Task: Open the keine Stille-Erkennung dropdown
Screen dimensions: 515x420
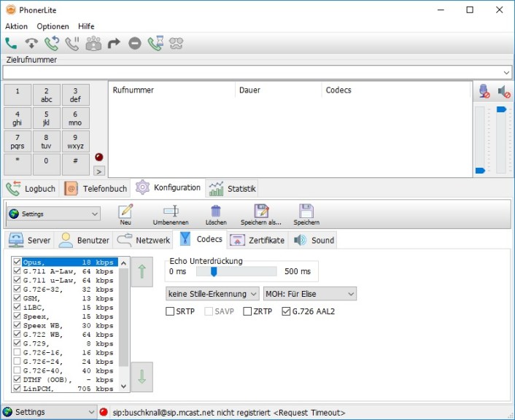Action: tap(212, 294)
